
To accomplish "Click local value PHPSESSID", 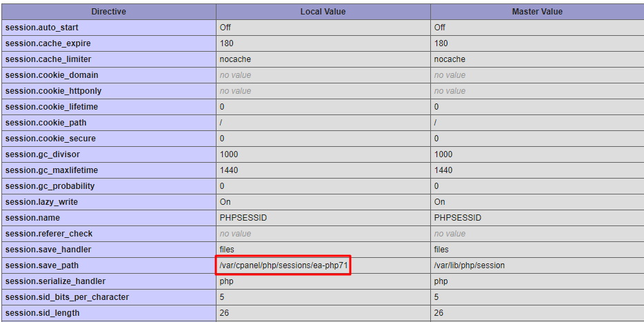I will [243, 218].
